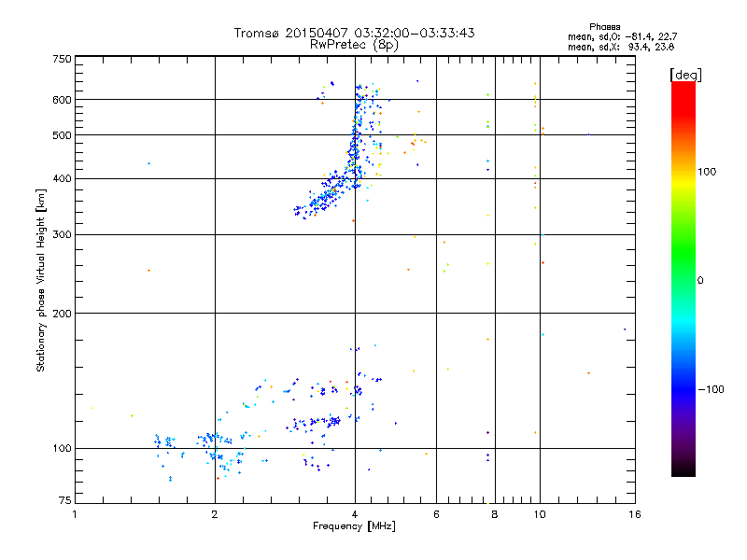
Task: Select the 'mean, sd,O: -81.4, 22.7' line
Action: click(622, 36)
